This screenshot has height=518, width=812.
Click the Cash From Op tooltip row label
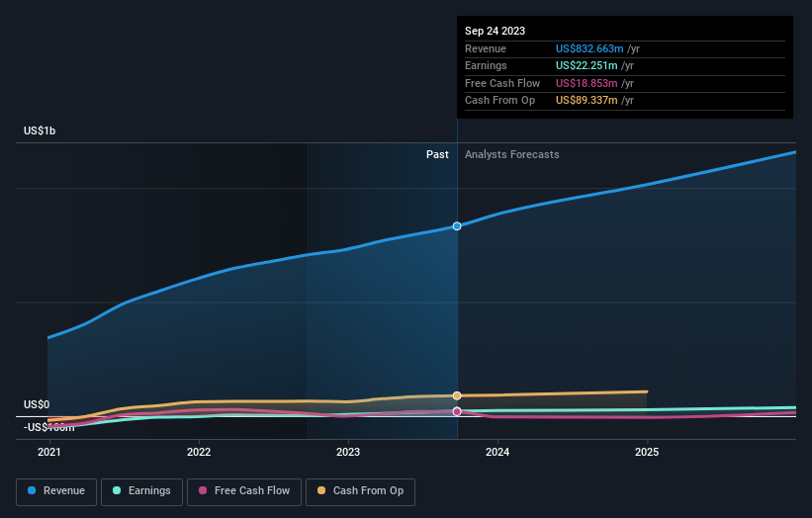tap(499, 101)
